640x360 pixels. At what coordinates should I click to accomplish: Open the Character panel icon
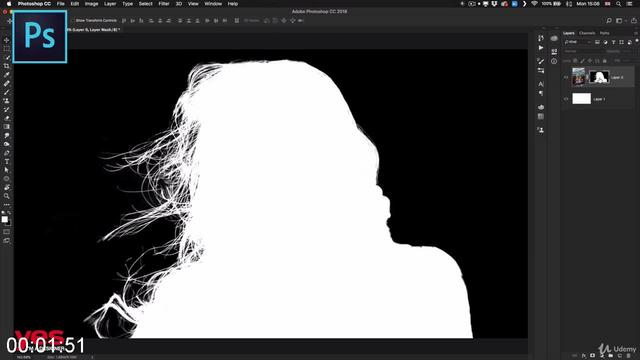tap(541, 84)
